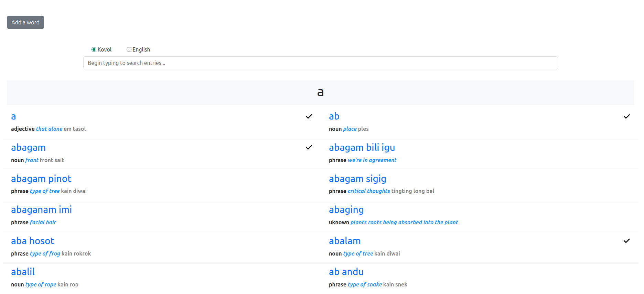The height and width of the screenshot is (294, 644).
Task: Click the checkmark icon beside entry "a"
Action: click(309, 116)
